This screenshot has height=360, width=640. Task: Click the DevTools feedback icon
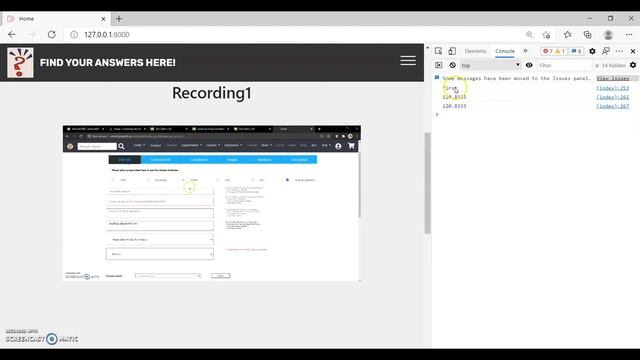coord(606,51)
